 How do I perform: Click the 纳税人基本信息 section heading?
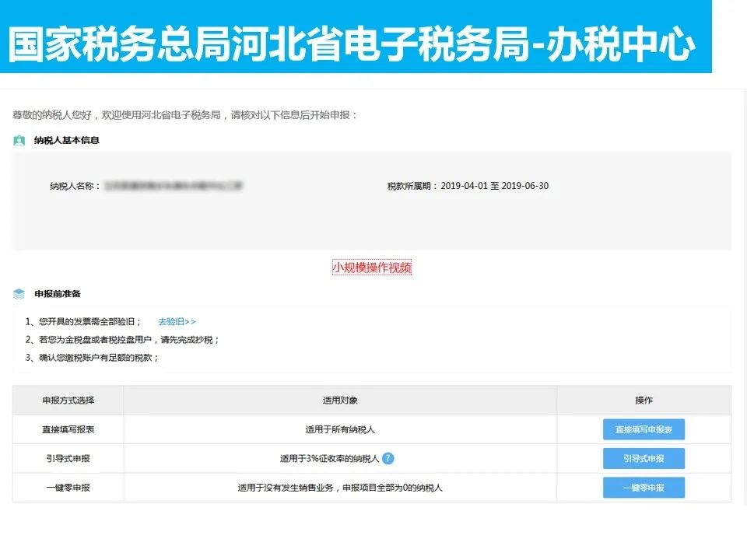[x=67, y=141]
